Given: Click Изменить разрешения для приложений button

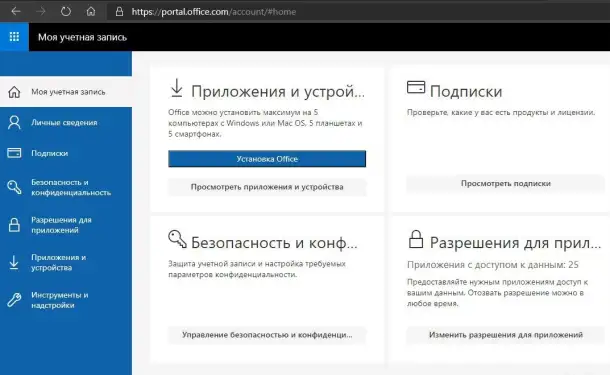Looking at the screenshot, I should 506,335.
